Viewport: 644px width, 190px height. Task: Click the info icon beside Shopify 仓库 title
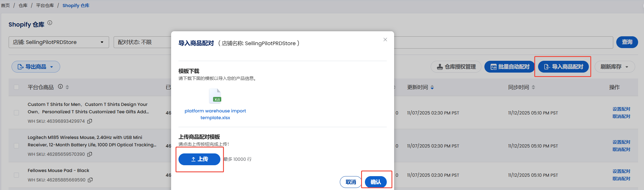[x=50, y=23]
